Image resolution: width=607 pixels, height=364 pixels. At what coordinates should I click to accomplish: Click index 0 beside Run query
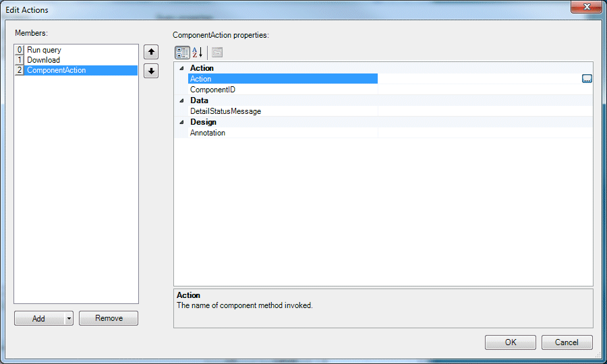[x=20, y=50]
